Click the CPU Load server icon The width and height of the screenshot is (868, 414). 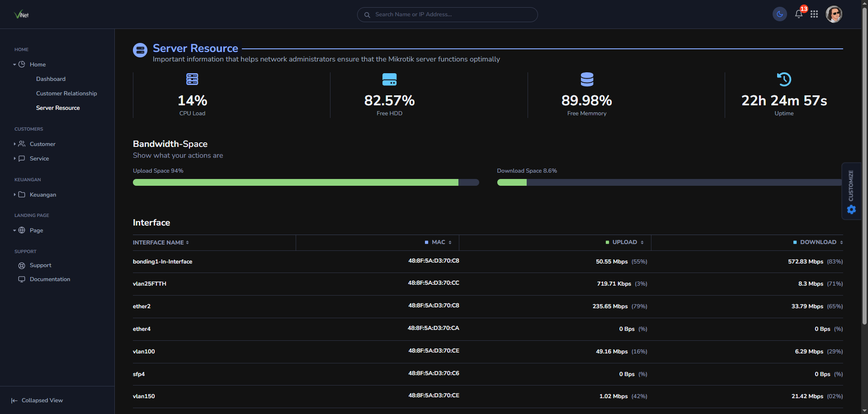pos(192,79)
